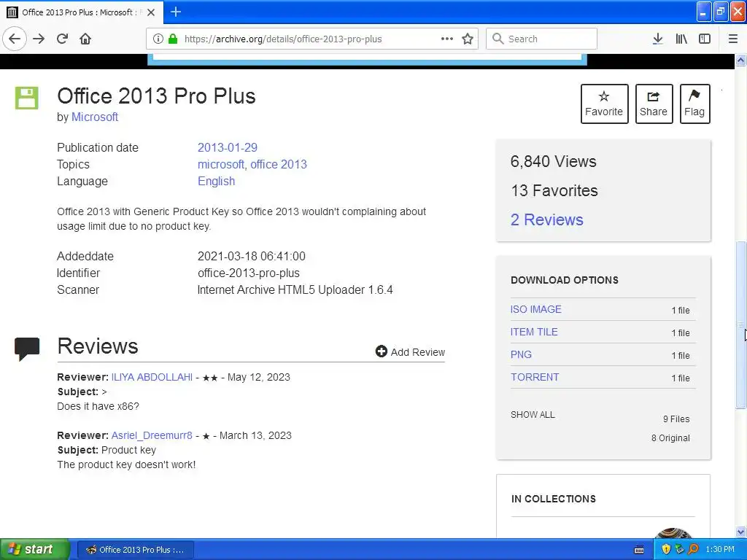This screenshot has height=560, width=747.
Task: Click the taskbar keyboard icon
Action: 639,550
